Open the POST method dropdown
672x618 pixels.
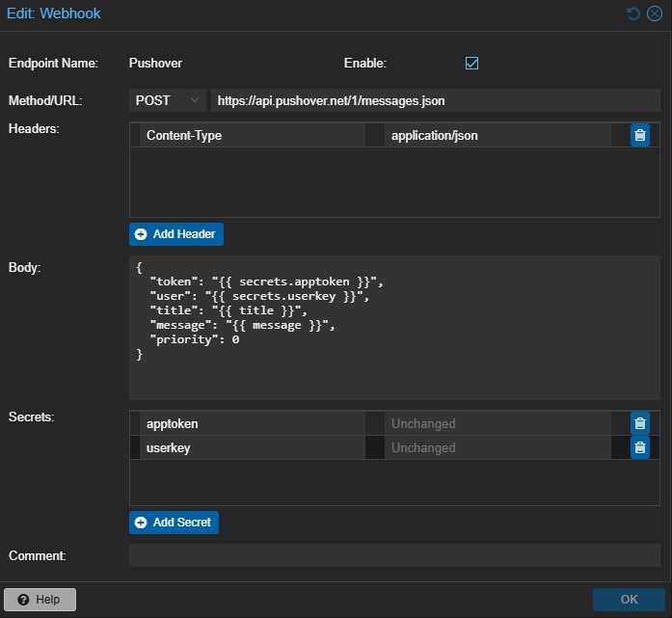pos(167,100)
